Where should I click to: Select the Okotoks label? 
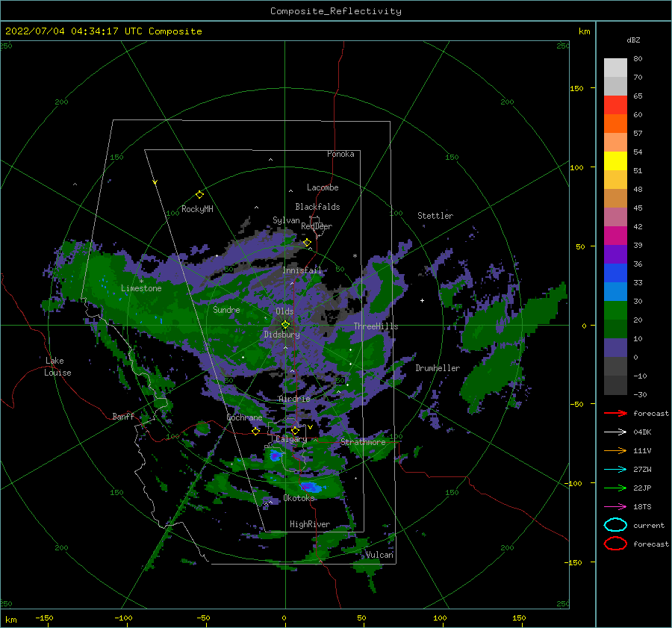point(299,498)
